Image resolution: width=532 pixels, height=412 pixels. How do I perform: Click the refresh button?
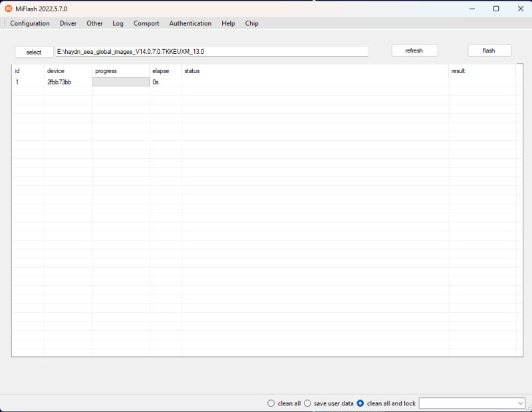(x=414, y=51)
